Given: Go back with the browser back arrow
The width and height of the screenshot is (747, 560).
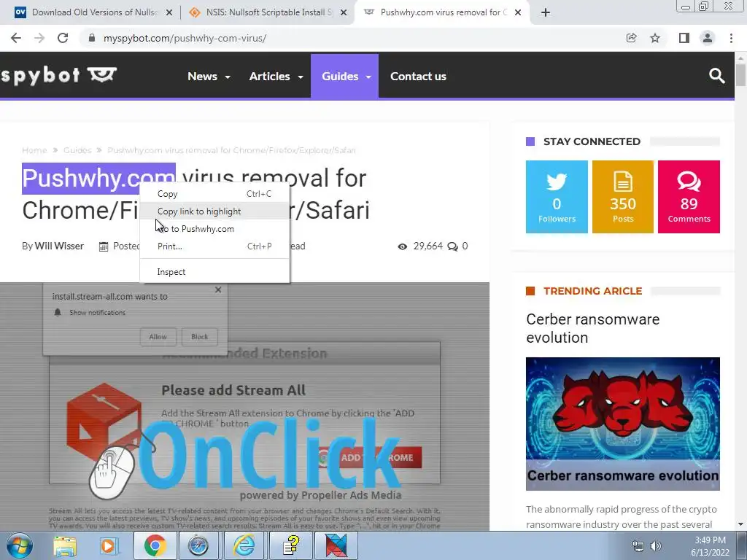Looking at the screenshot, I should 16,38.
